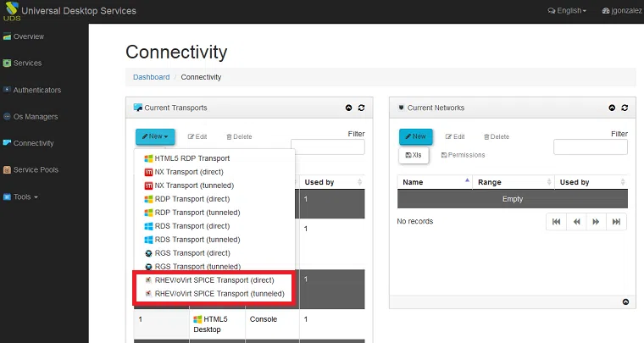Go to last page of networks

click(617, 221)
